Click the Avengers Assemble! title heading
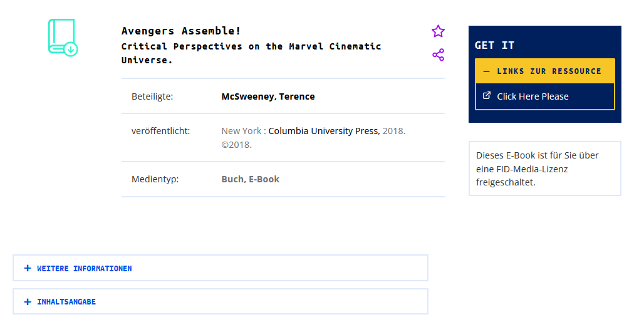Viewport: 644px width, 317px height. click(181, 31)
